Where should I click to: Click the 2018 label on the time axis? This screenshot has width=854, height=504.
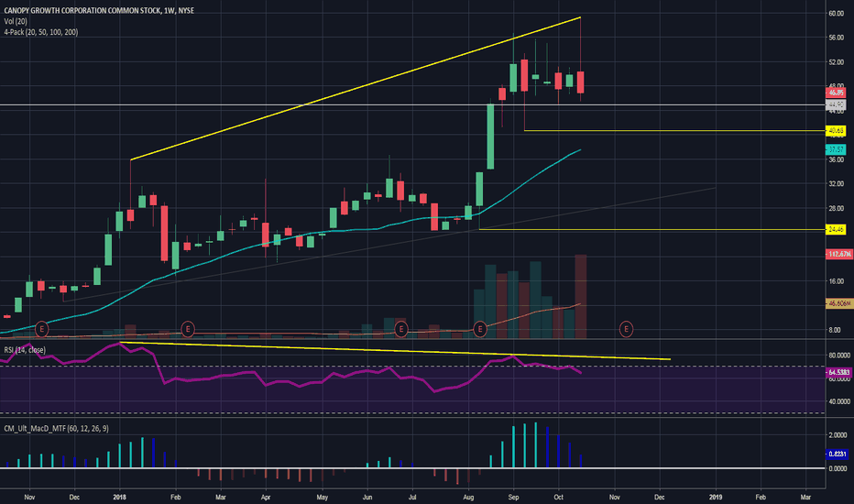[x=119, y=497]
